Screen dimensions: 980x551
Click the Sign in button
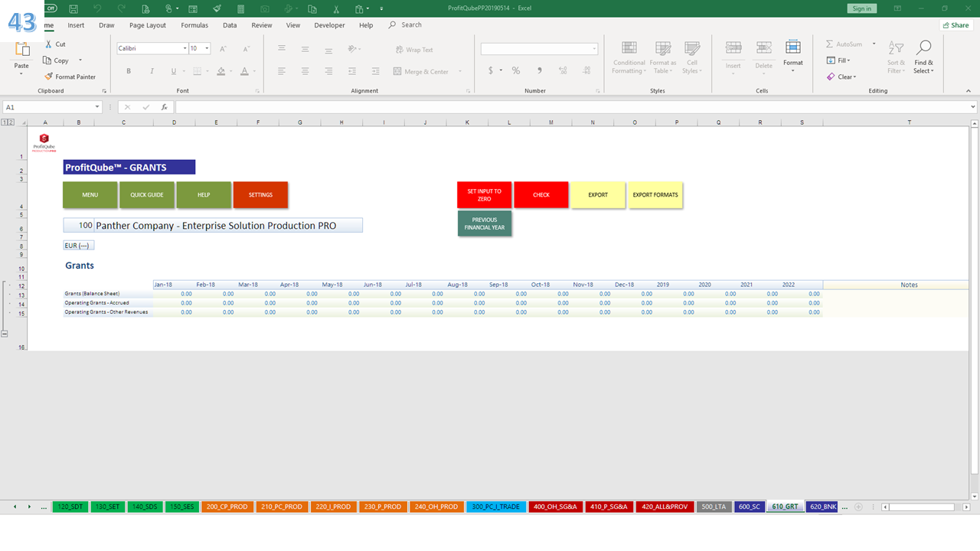(862, 8)
